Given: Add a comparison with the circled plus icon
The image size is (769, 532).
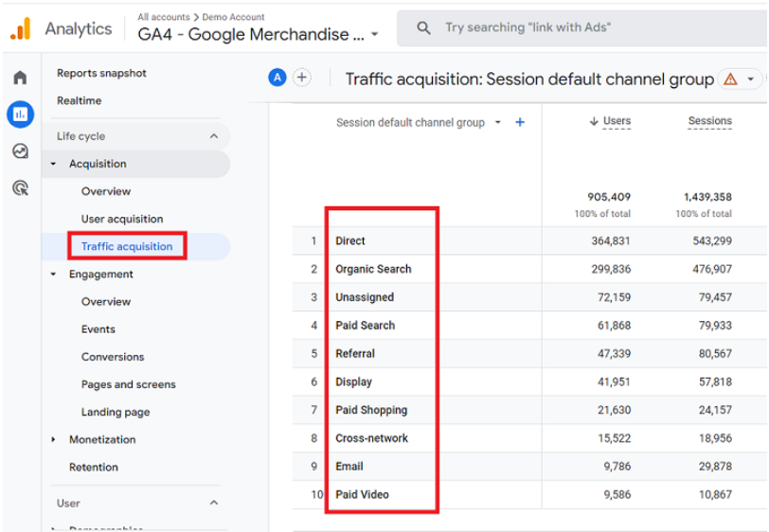Looking at the screenshot, I should point(301,78).
